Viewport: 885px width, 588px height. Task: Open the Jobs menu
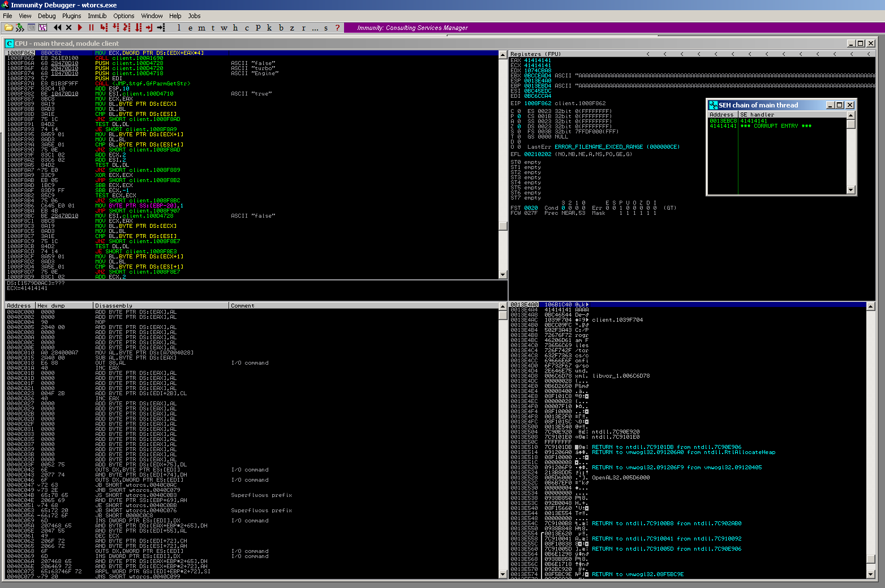(194, 16)
